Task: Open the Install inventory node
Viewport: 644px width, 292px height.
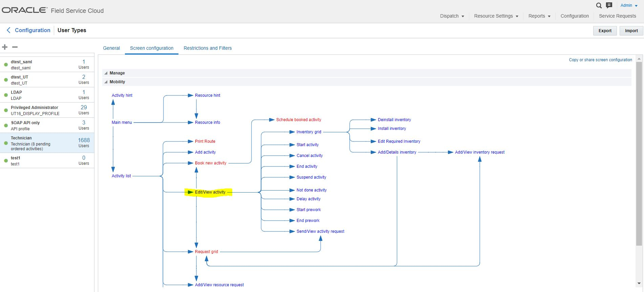Action: tap(392, 129)
